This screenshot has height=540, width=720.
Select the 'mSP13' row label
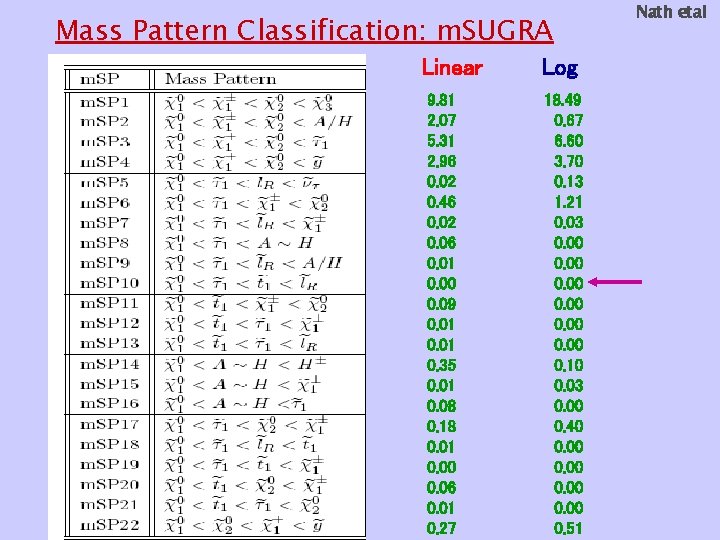tap(109, 343)
